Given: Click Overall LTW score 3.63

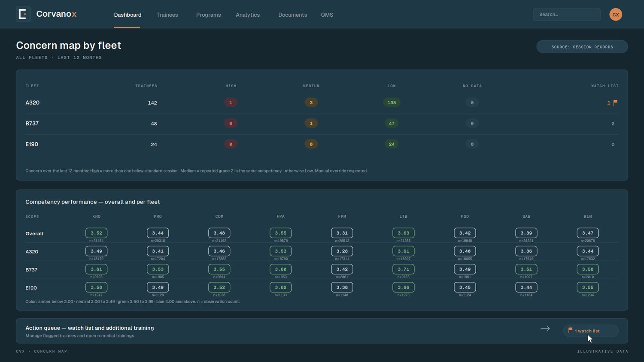Looking at the screenshot, I should coord(404,233).
